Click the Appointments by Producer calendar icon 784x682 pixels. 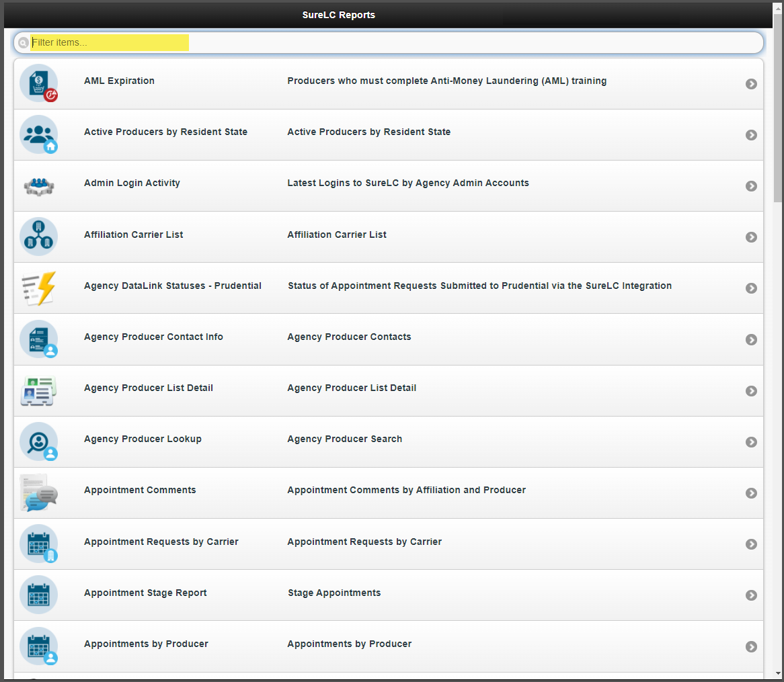(38, 646)
